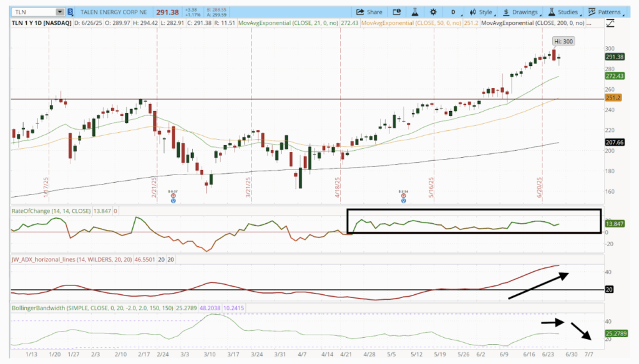This screenshot has height=364, width=639.
Task: Click the 1/17/25 expiration date marker
Action: [x=46, y=187]
